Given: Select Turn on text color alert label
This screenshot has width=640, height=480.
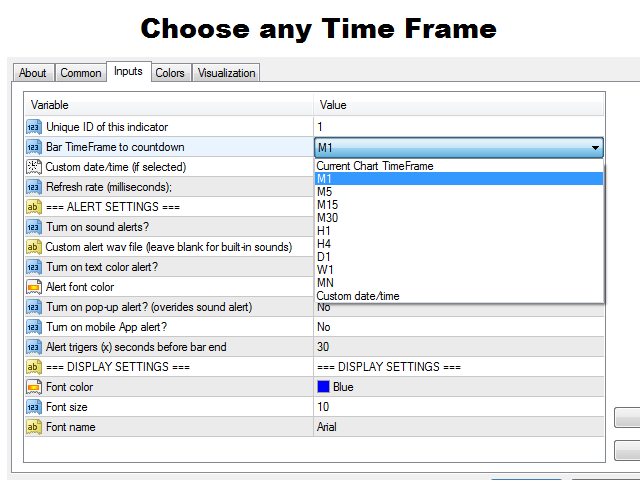Looking at the screenshot, I should (x=102, y=267).
